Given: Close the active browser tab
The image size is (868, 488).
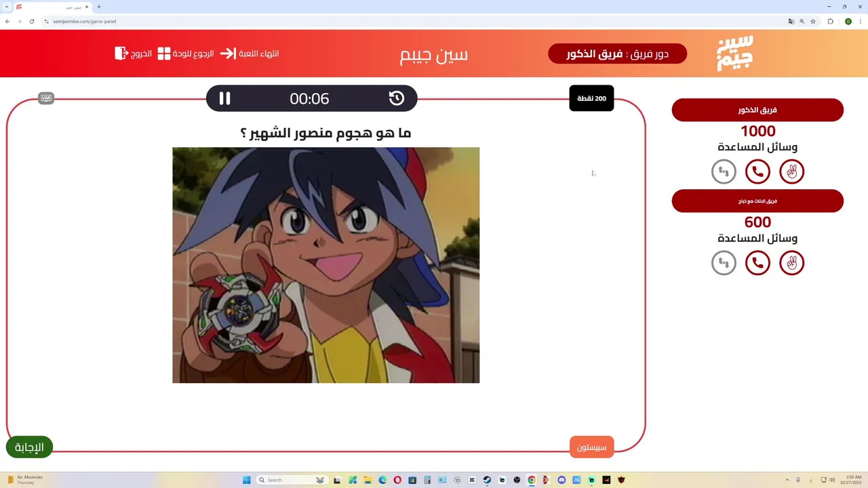Looking at the screenshot, I should 87,7.
